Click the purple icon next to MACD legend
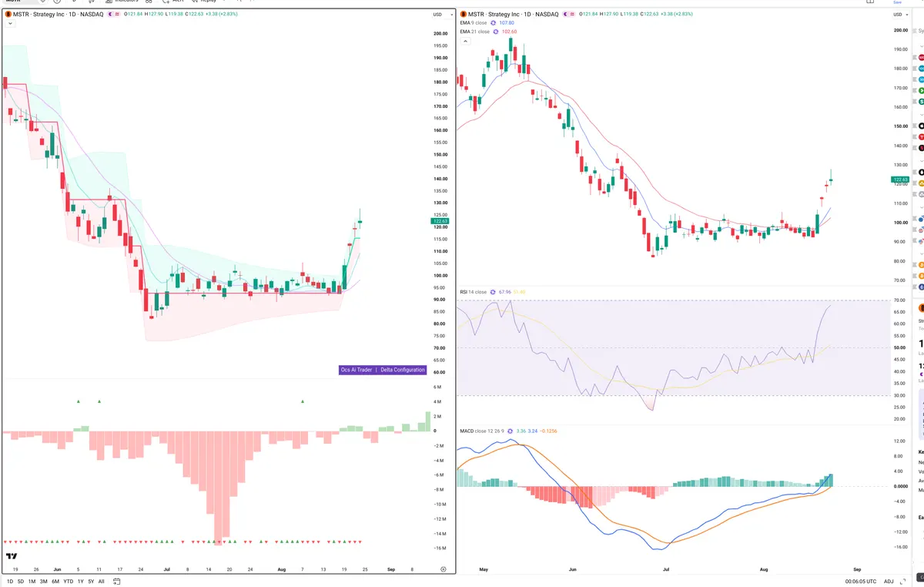Viewport: 924px width, 587px height. (511, 431)
